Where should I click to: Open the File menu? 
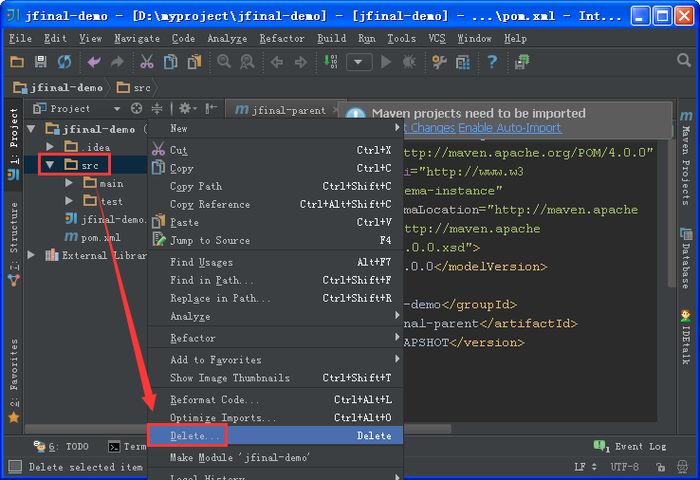click(20, 39)
